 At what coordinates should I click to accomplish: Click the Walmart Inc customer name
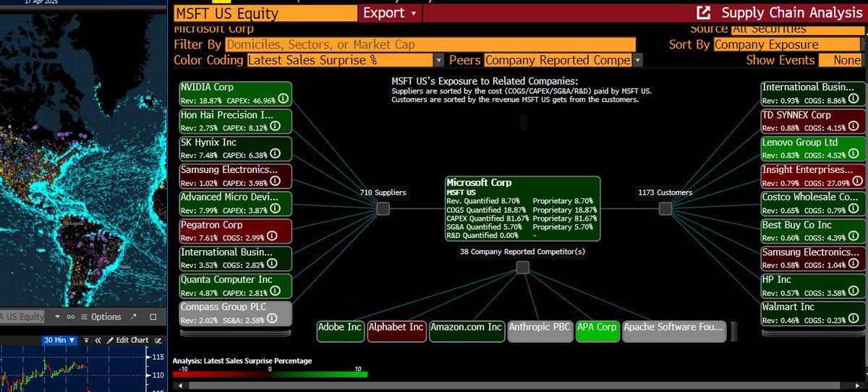[x=788, y=307]
